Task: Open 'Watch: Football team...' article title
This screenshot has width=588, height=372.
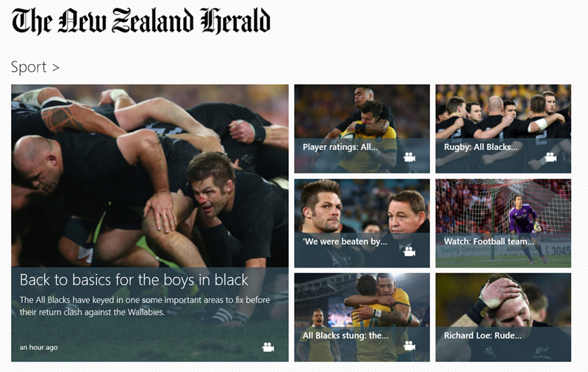Action: click(x=489, y=241)
